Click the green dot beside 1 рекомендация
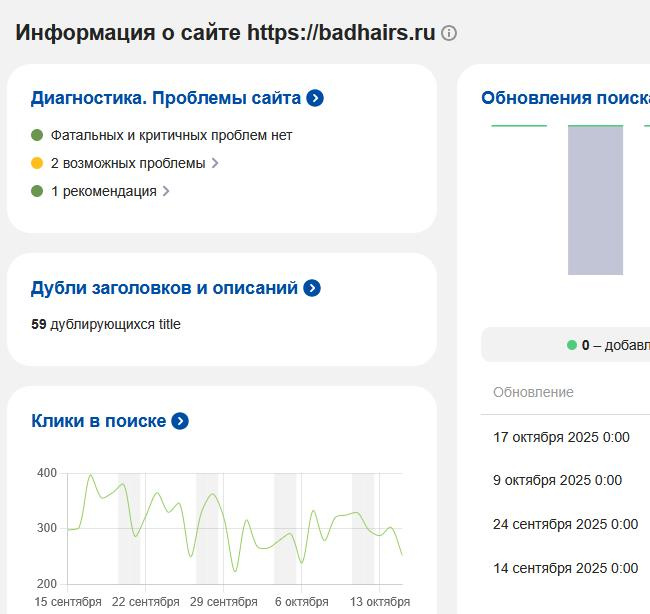Viewport: 650px width, 614px height. click(x=37, y=191)
